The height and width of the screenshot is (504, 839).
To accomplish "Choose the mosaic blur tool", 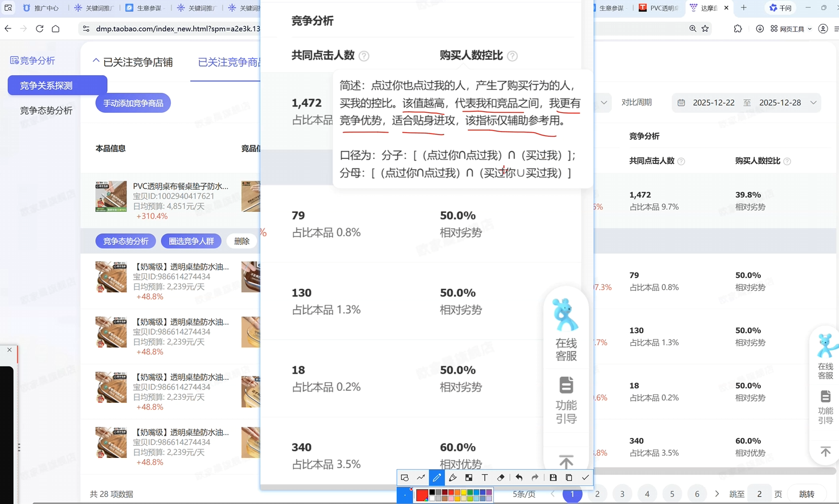I will coord(469,478).
